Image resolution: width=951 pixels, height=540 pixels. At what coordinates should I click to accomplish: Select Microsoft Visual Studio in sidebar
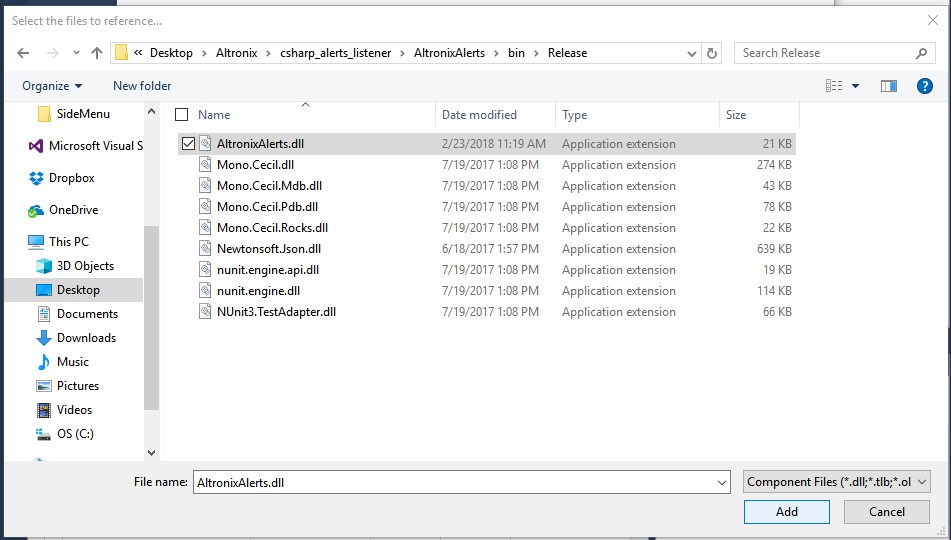(x=86, y=146)
